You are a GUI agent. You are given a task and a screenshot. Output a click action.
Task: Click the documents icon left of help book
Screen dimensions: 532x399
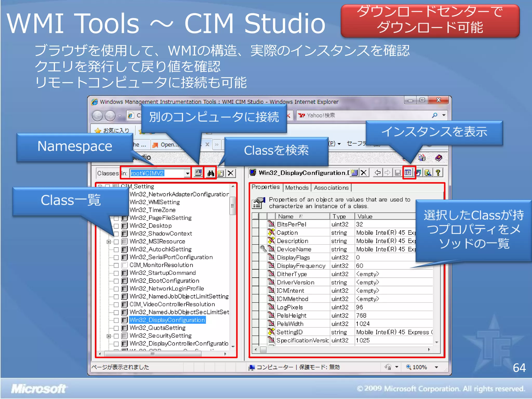[x=422, y=157]
